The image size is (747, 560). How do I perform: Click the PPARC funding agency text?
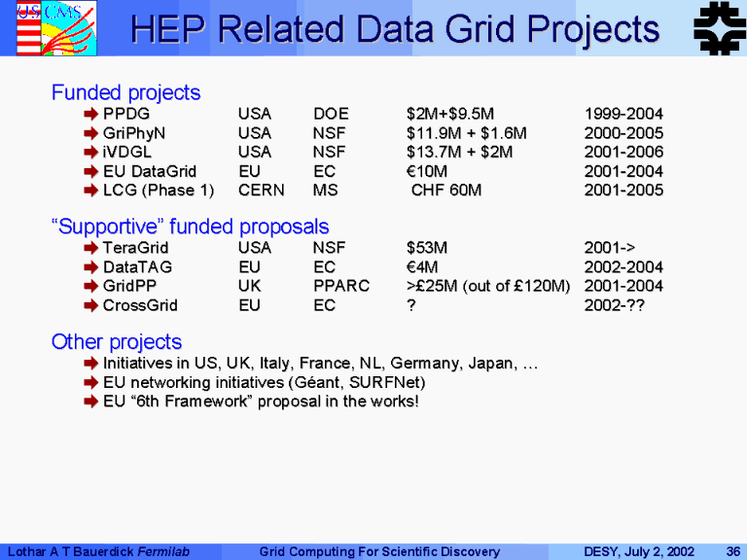pos(341,286)
